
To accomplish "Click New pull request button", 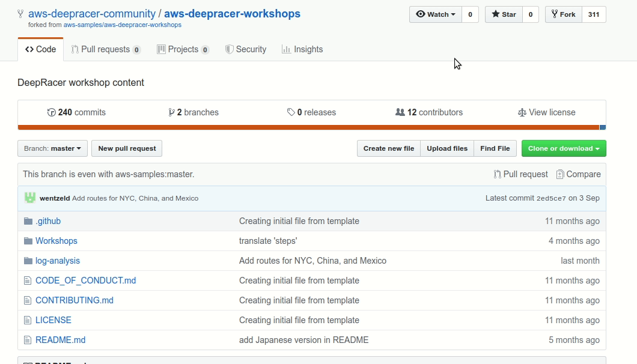I will (127, 148).
